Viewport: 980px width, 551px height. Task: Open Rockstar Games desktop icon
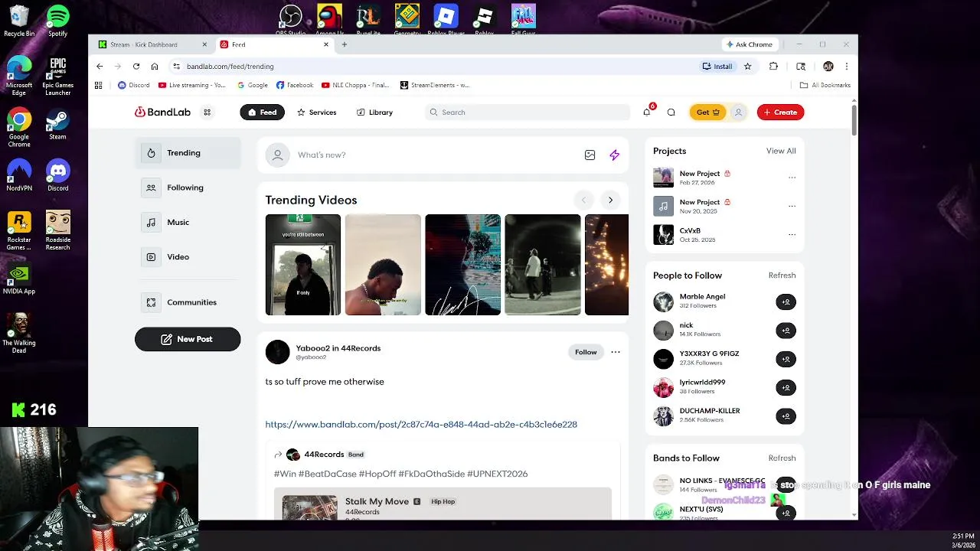[x=19, y=230]
